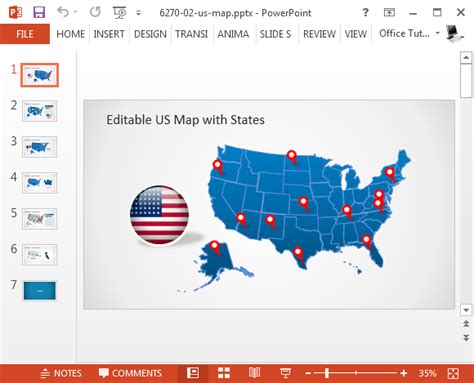The image size is (474, 383).
Task: Open the REVIEW ribbon tab
Action: pos(319,34)
